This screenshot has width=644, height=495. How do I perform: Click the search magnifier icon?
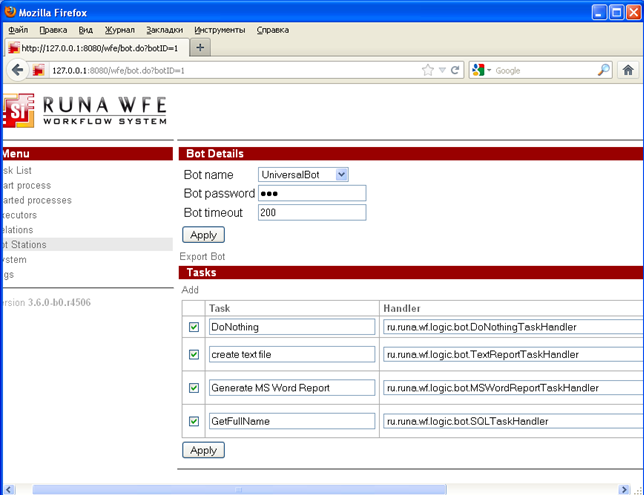coord(604,70)
